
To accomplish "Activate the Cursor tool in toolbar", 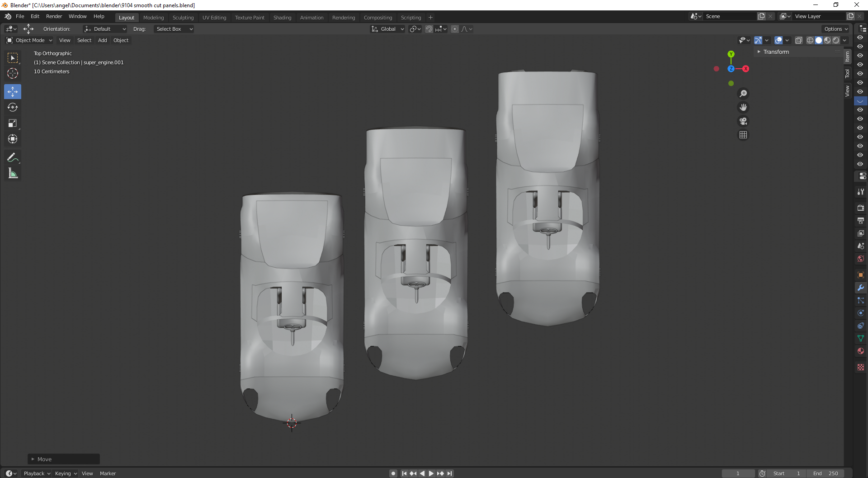I will [x=13, y=73].
